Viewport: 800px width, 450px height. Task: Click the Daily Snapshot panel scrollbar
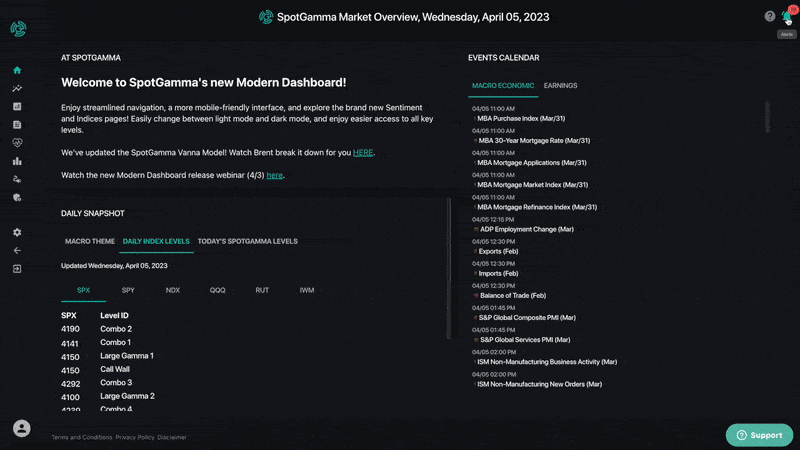[448, 268]
